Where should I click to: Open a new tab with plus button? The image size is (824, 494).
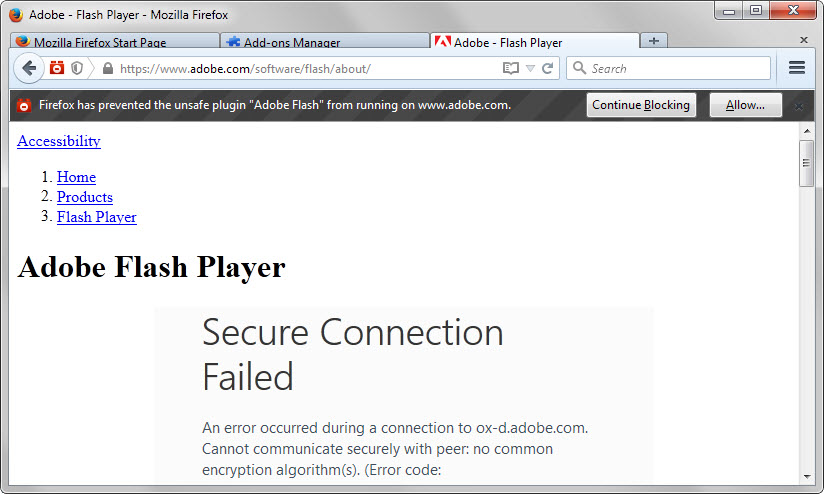coord(653,41)
